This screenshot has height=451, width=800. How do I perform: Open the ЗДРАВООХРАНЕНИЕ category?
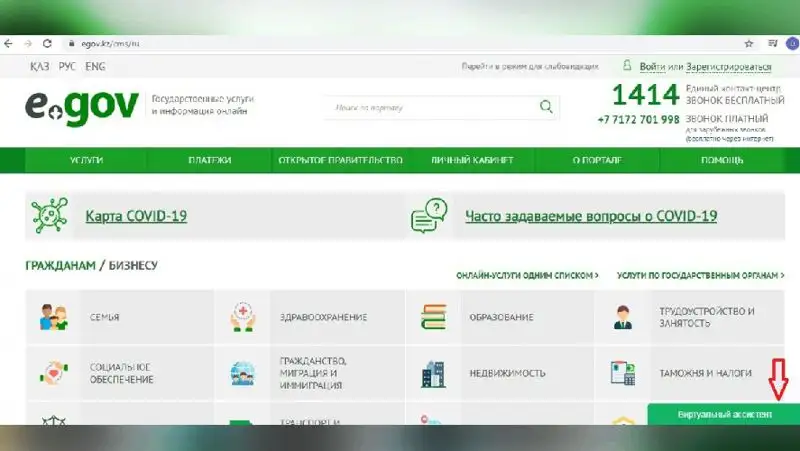323,317
